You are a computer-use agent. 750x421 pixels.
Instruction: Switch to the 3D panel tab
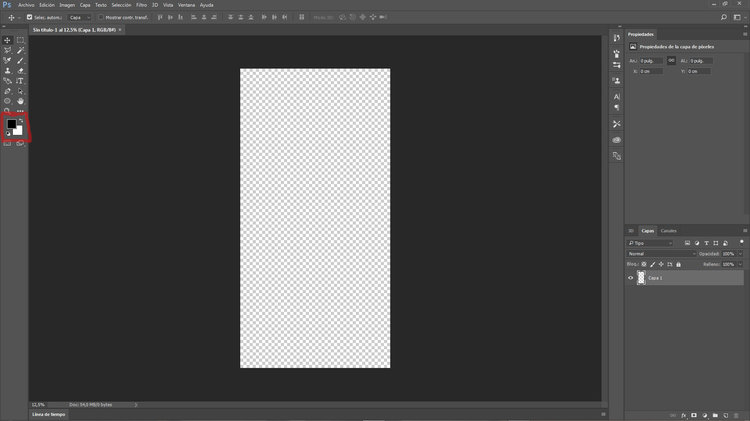pyautogui.click(x=631, y=231)
